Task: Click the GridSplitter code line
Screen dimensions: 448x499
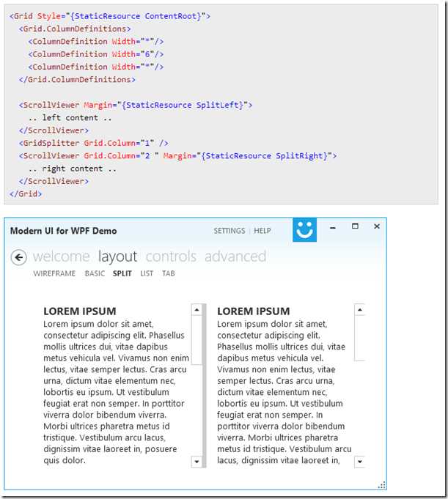Action: [94, 143]
